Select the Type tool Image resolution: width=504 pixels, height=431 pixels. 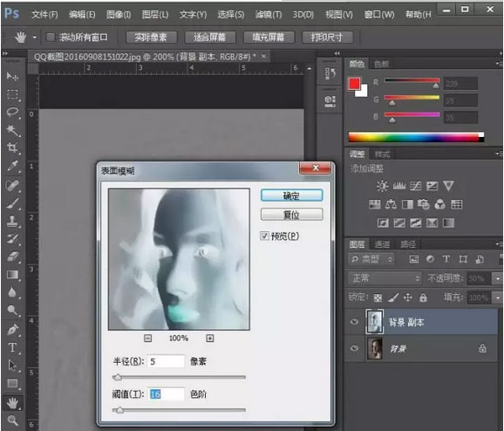coord(12,347)
